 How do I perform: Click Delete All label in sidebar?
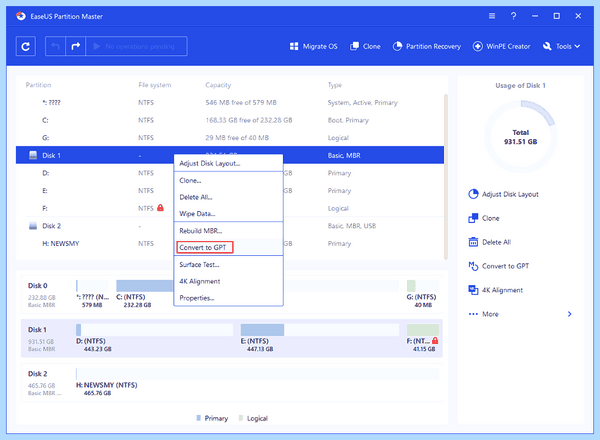click(496, 242)
